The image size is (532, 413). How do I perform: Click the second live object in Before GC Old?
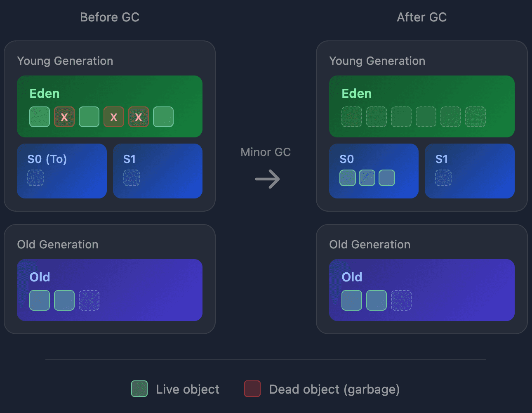(64, 300)
